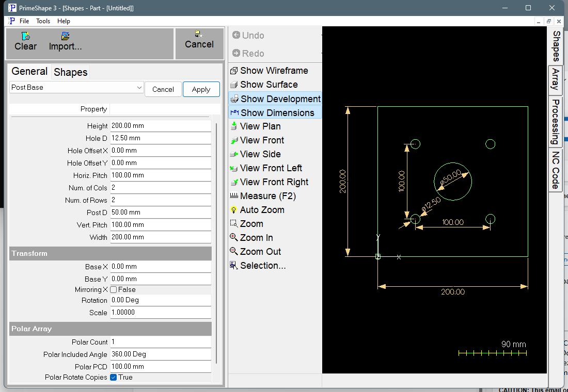Image resolution: width=568 pixels, height=392 pixels.
Task: Switch to View Side
Action: [256, 154]
